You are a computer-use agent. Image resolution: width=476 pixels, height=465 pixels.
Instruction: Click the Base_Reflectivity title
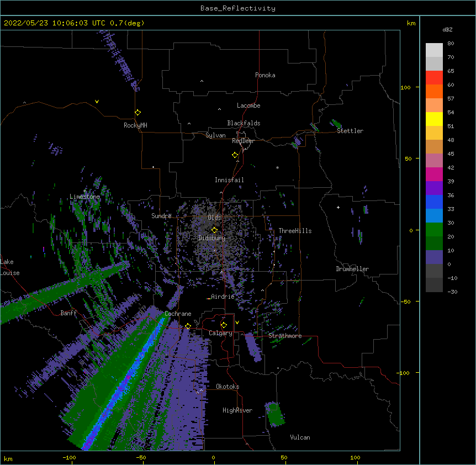pos(237,8)
